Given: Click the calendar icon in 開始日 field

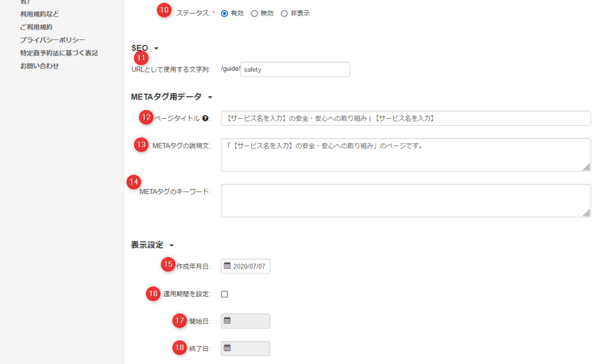Looking at the screenshot, I should click(227, 321).
